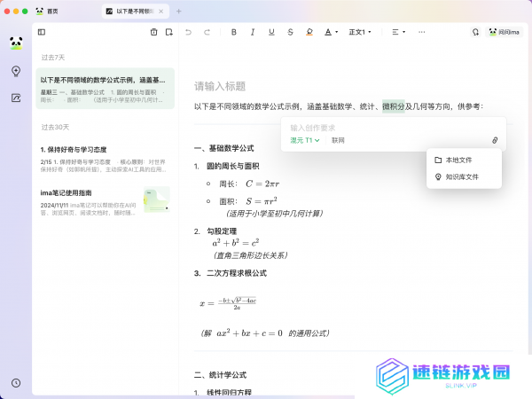Switch to the 首页 tab
Screen dimensions: 532x399
[x=47, y=12]
